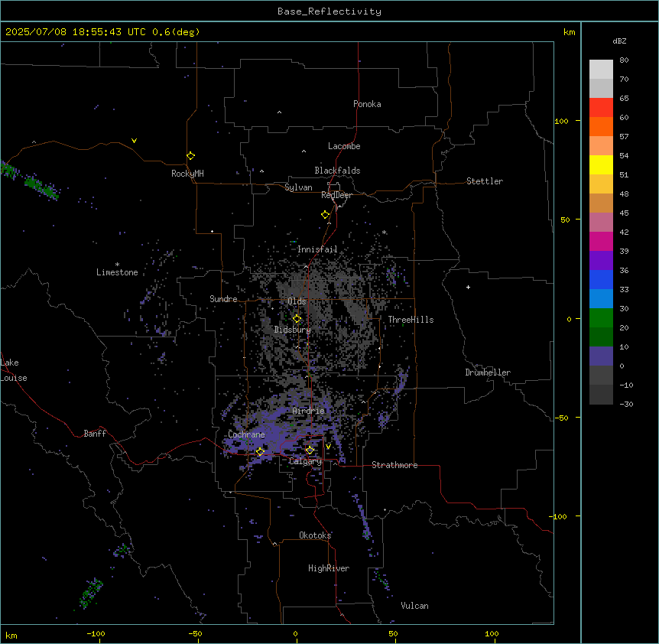Screen dimensions: 659x644
Task: Click the blue 36 dBZ legend swatch
Action: 601,279
